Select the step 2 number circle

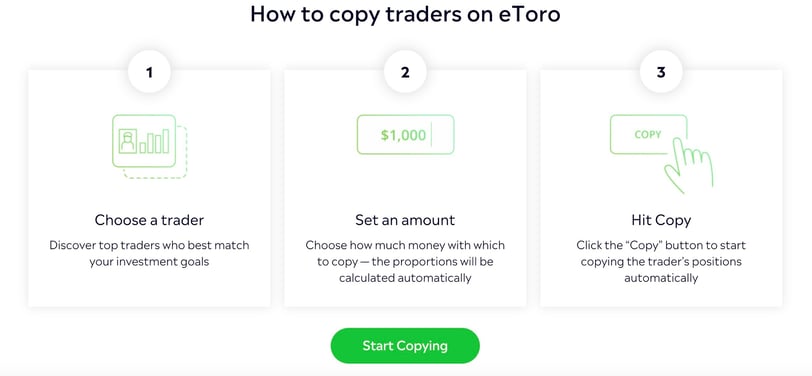(405, 72)
